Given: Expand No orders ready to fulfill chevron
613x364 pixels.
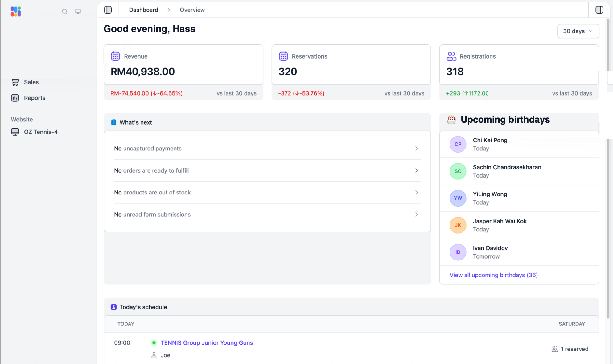Looking at the screenshot, I should 417,170.
